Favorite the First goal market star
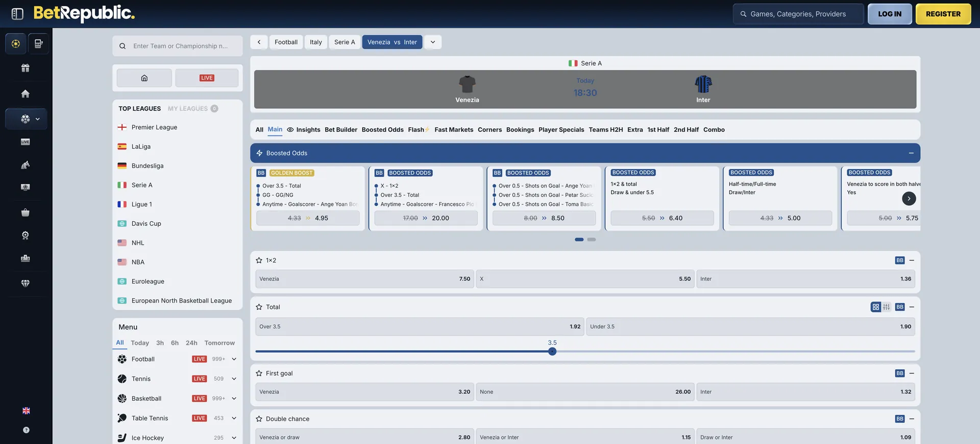Viewport: 980px width, 444px height. tap(259, 373)
